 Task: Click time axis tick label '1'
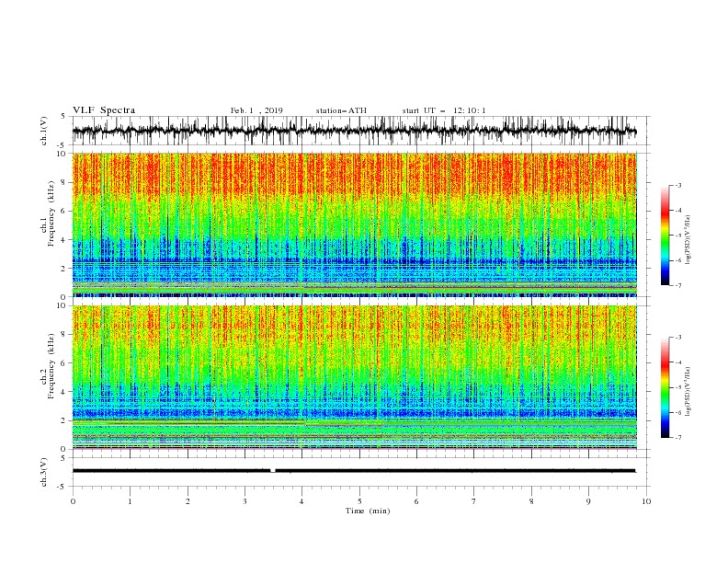click(x=130, y=501)
